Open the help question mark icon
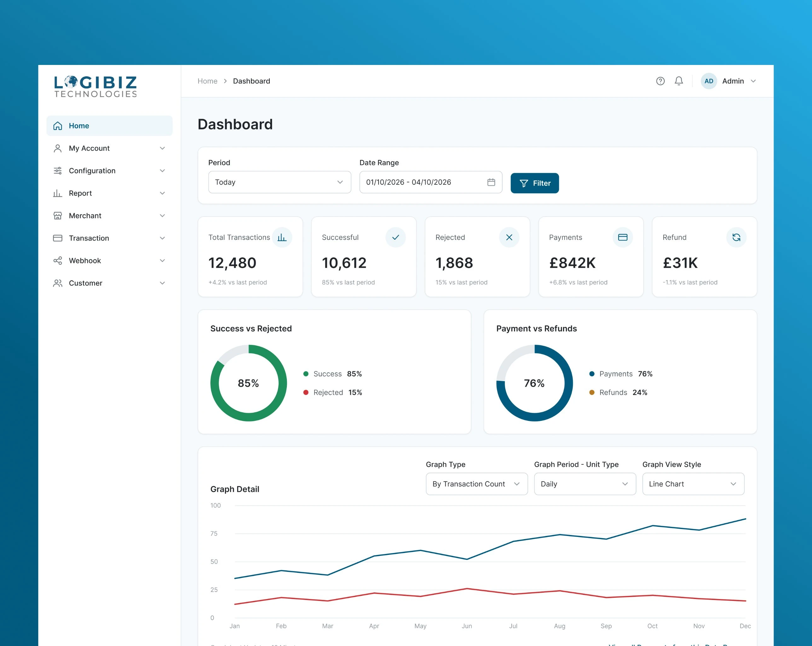The height and width of the screenshot is (646, 812). pos(660,81)
